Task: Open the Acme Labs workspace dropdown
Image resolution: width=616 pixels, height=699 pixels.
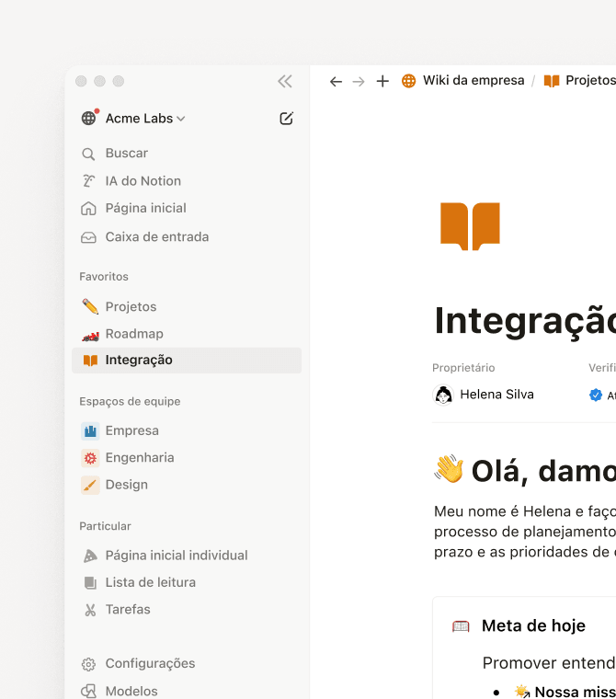Action: (145, 119)
